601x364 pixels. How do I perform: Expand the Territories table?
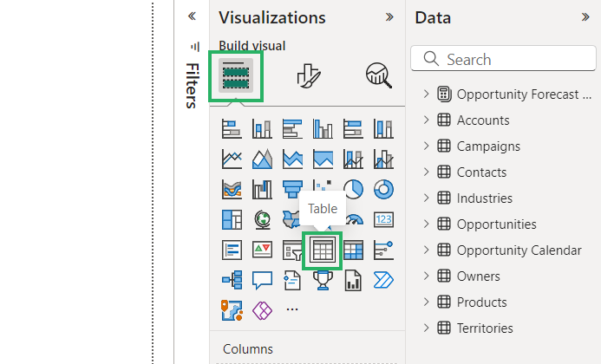(426, 328)
